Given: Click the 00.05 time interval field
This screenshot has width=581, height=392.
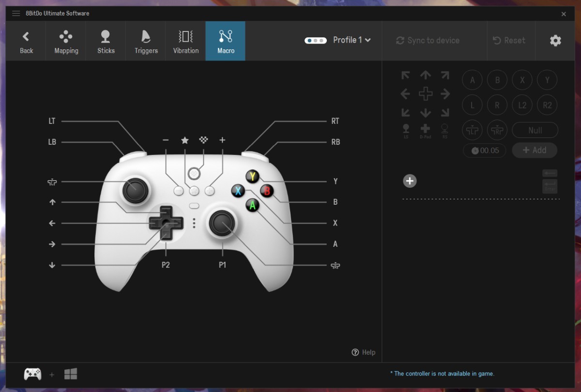Looking at the screenshot, I should (x=485, y=151).
